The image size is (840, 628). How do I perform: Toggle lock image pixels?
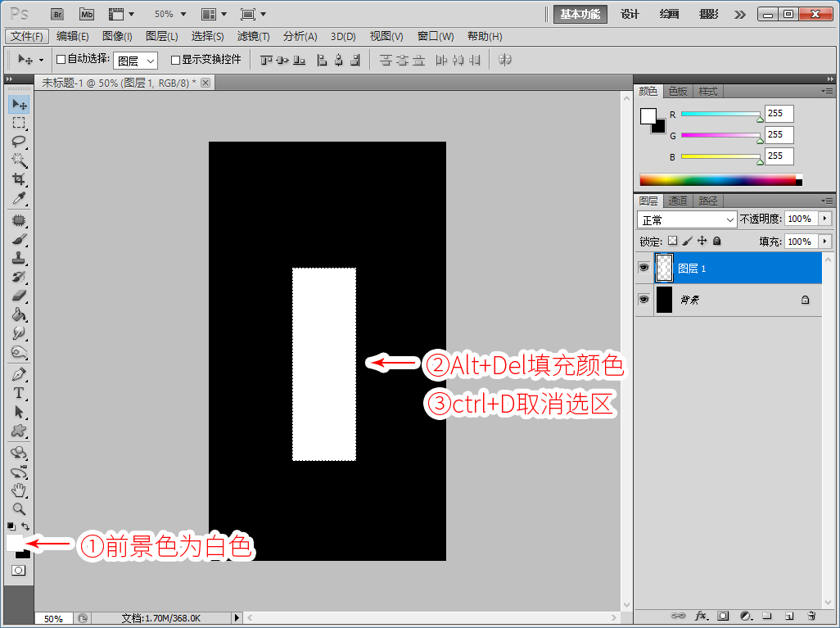[688, 241]
